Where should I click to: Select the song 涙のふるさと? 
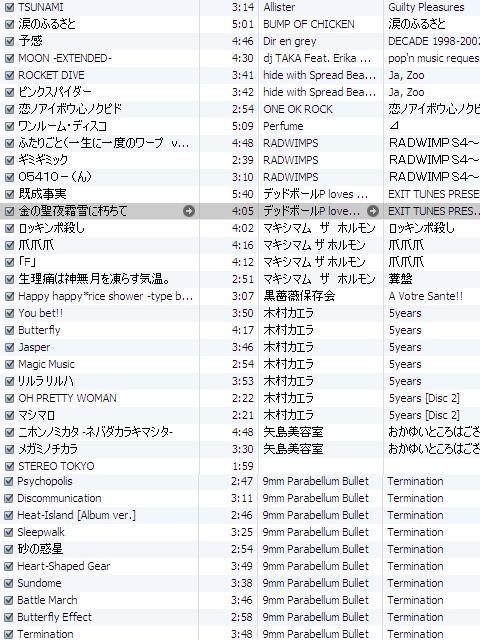click(x=47, y=24)
